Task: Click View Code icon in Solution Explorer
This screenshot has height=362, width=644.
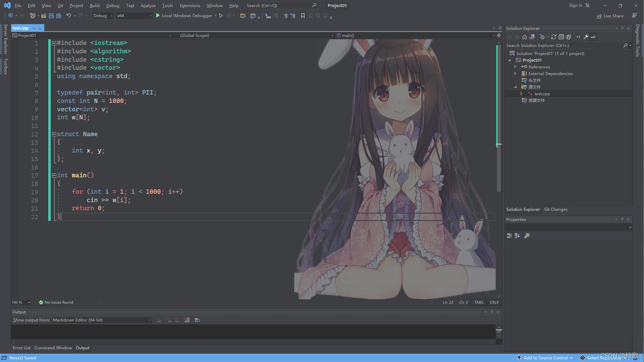Action: [x=579, y=37]
